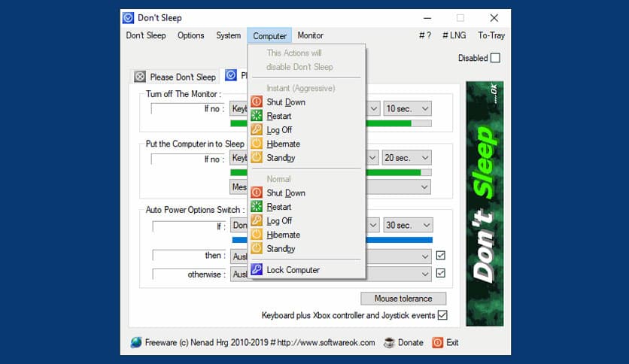Click the 'then :' field
The width and height of the screenshot is (629, 364).
tap(188, 256)
